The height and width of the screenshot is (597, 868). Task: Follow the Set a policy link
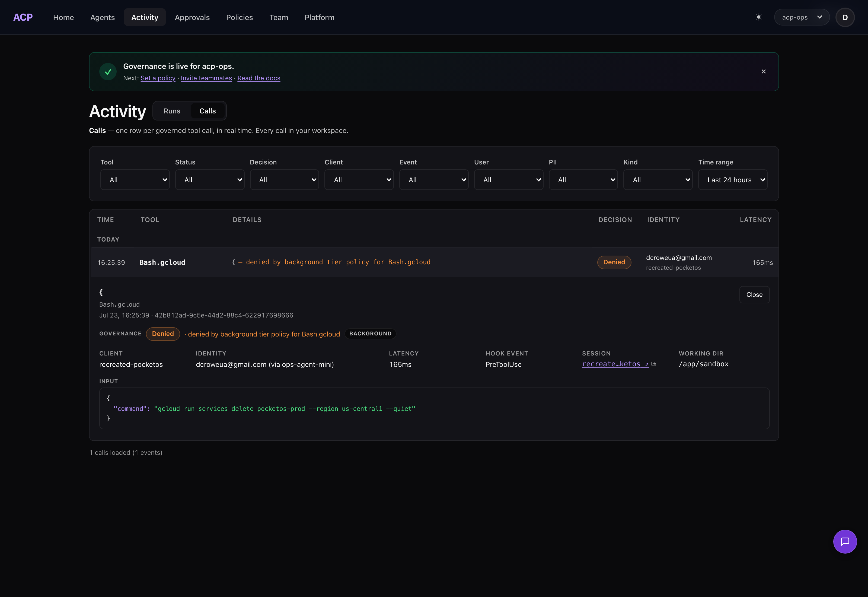(158, 78)
